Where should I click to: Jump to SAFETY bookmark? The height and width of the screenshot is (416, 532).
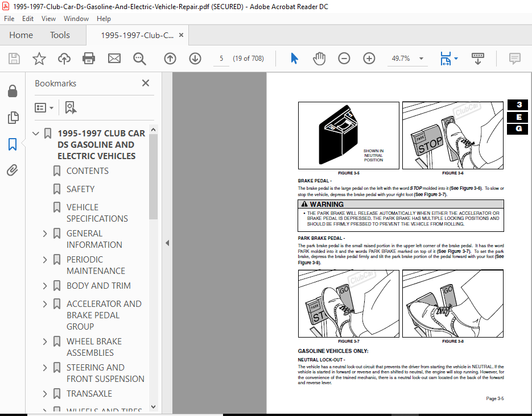[80, 189]
